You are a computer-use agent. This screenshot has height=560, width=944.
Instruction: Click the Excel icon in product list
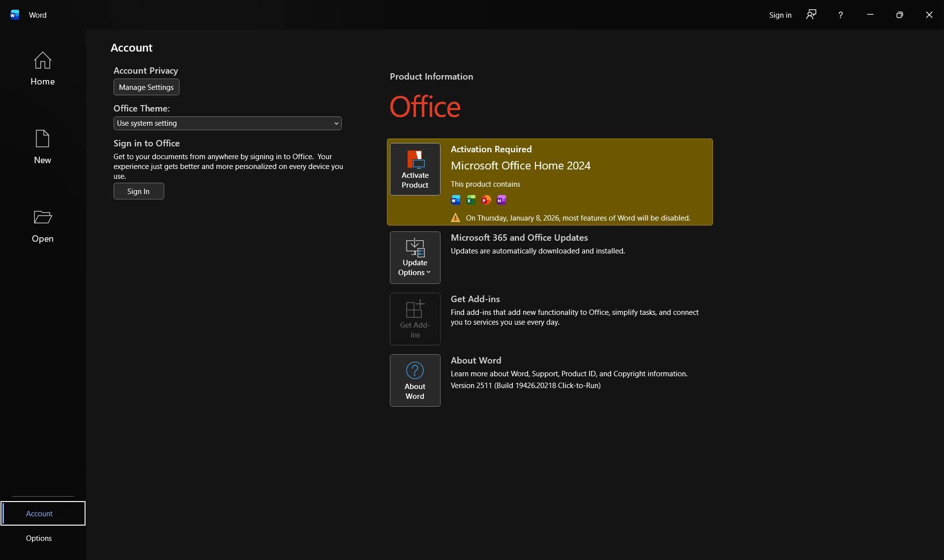471,200
